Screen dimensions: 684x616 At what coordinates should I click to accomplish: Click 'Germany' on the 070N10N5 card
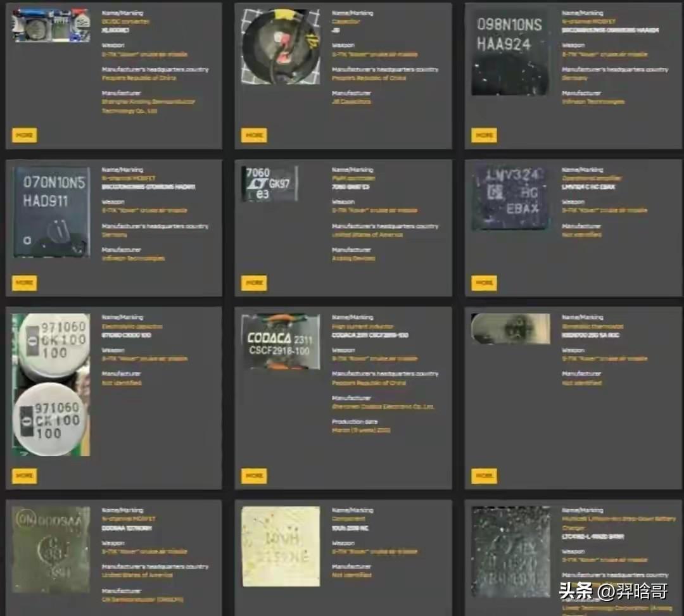(x=114, y=234)
